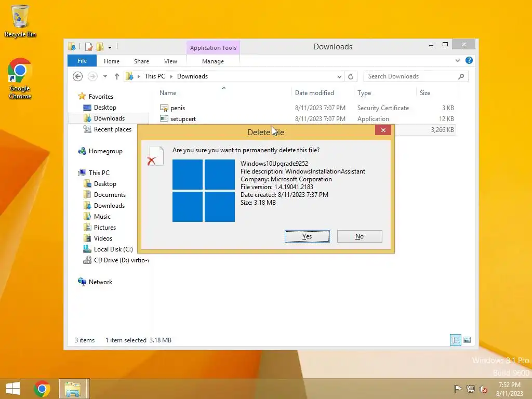Open Downloads under Favorites
532x399 pixels.
109,118
